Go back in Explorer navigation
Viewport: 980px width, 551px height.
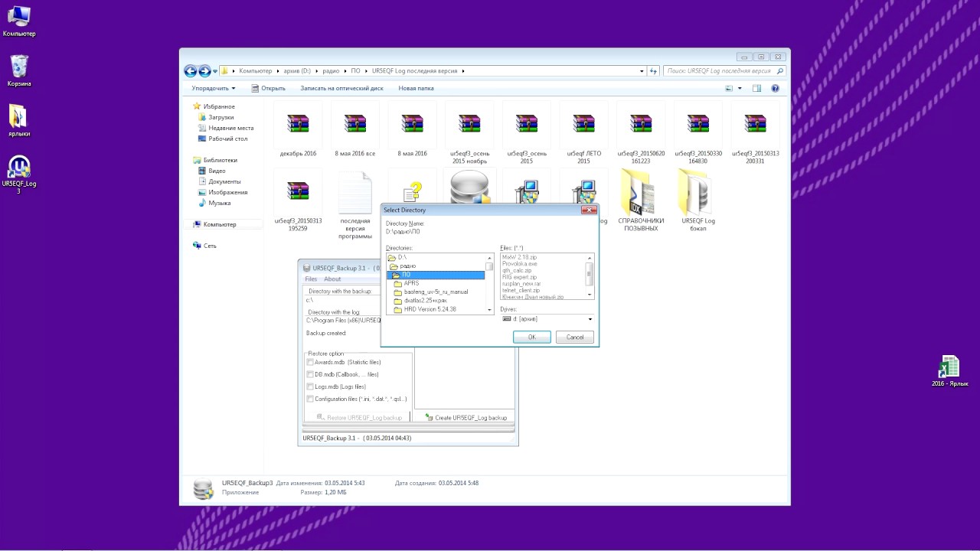(x=191, y=71)
